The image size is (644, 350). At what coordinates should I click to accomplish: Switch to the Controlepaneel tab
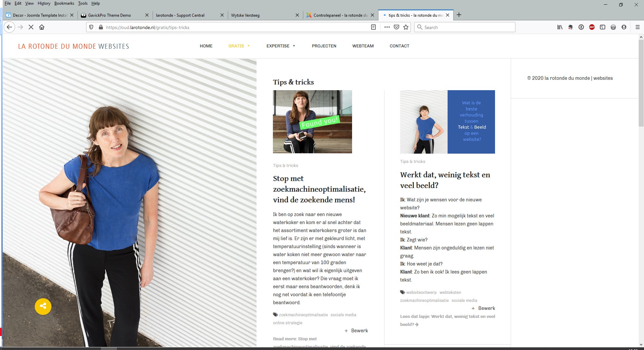click(x=341, y=15)
